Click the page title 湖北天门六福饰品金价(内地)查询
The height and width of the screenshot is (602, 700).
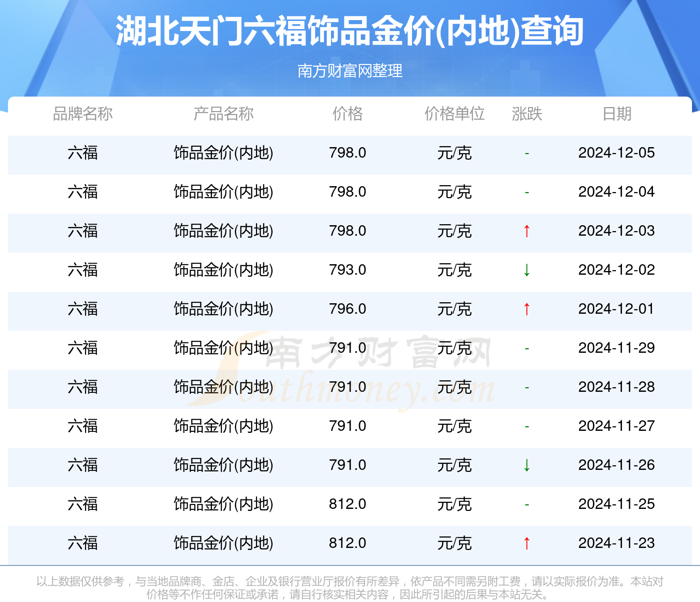tap(350, 32)
